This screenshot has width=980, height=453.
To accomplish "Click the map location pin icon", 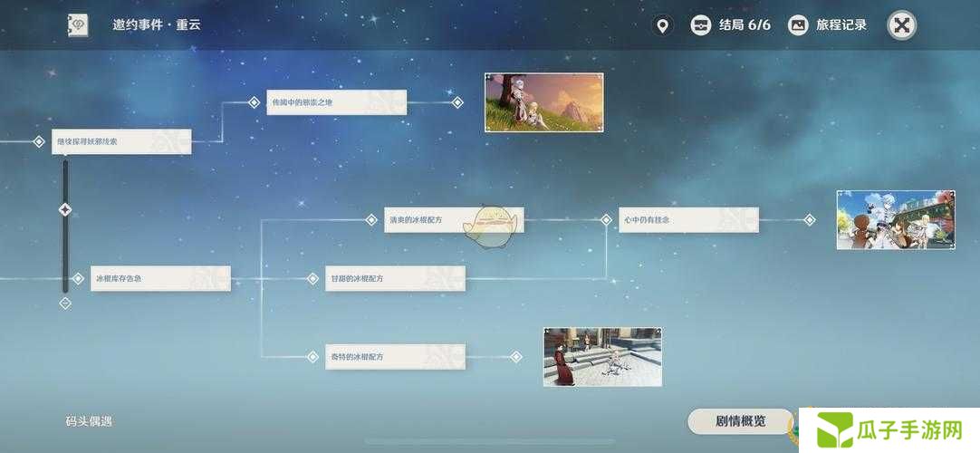I will [x=662, y=25].
